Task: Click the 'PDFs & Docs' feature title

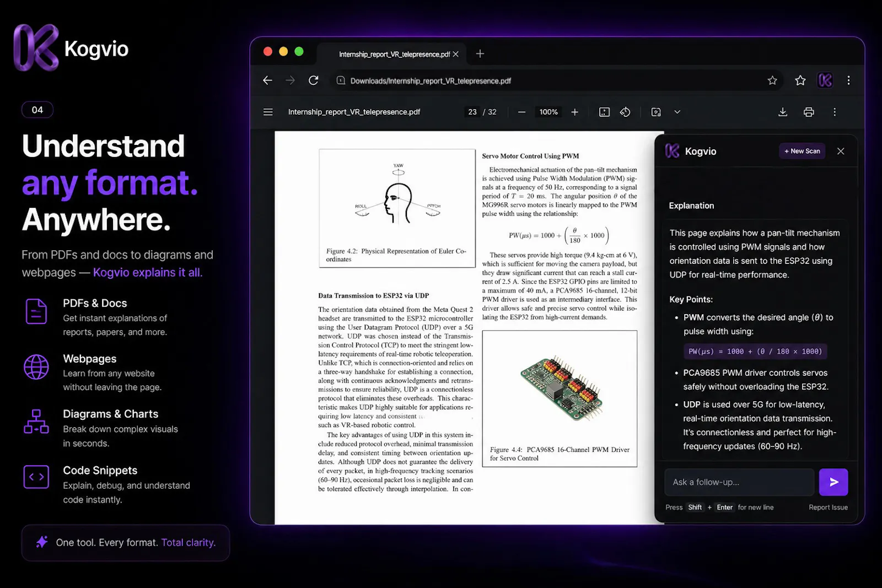Action: tap(95, 303)
